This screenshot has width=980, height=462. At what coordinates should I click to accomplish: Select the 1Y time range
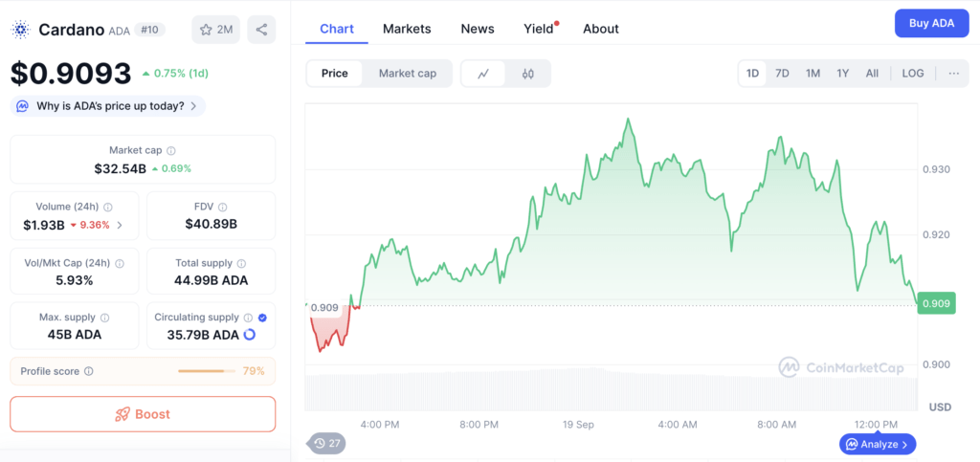click(x=842, y=73)
